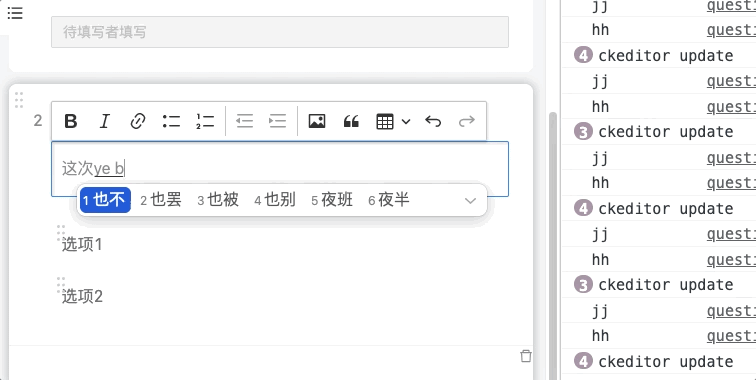The height and width of the screenshot is (380, 756).
Task: Expand more IME candidates with the chevron
Action: (x=470, y=201)
